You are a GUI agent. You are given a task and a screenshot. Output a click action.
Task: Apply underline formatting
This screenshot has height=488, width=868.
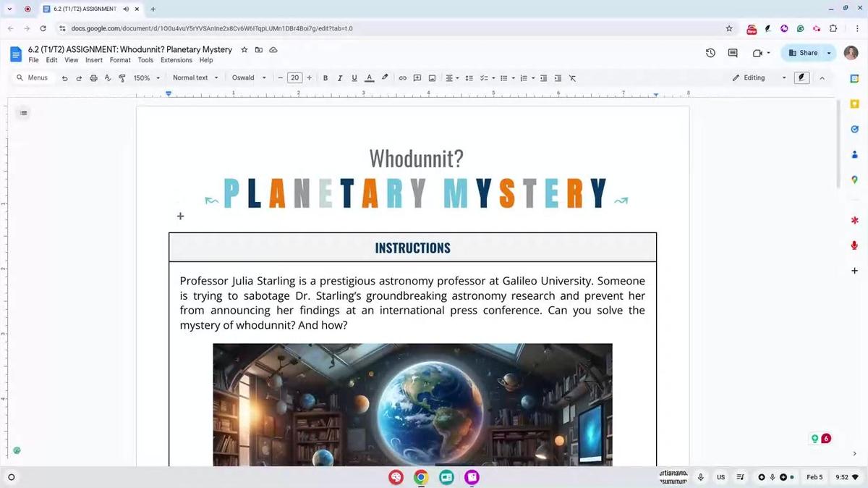tap(354, 77)
